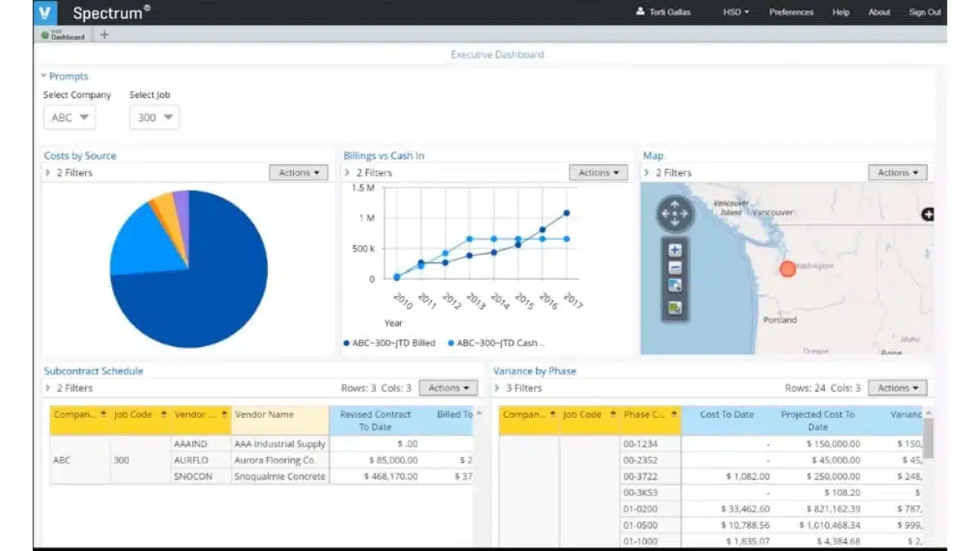This screenshot has width=980, height=551.
Task: Expand the 2 Filters row in Costs by Source
Action: pyautogui.click(x=69, y=172)
